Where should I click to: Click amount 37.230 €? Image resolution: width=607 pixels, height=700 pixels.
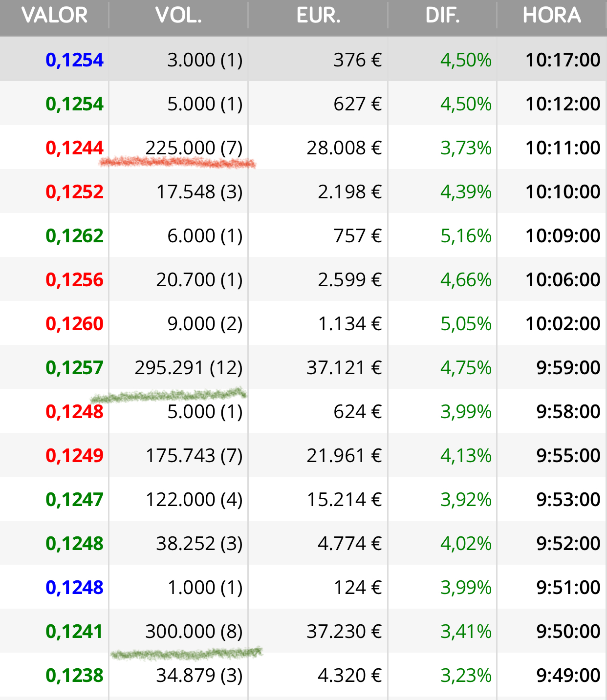pos(344,632)
